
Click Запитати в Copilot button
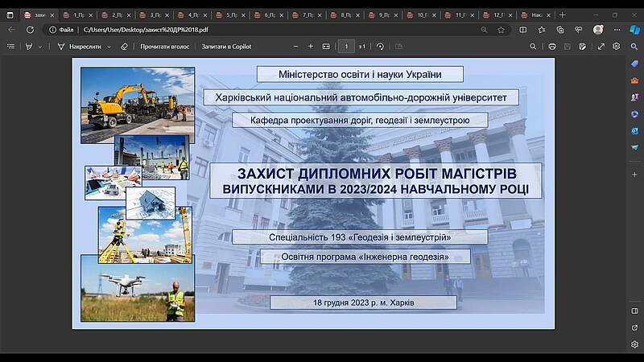(226, 47)
